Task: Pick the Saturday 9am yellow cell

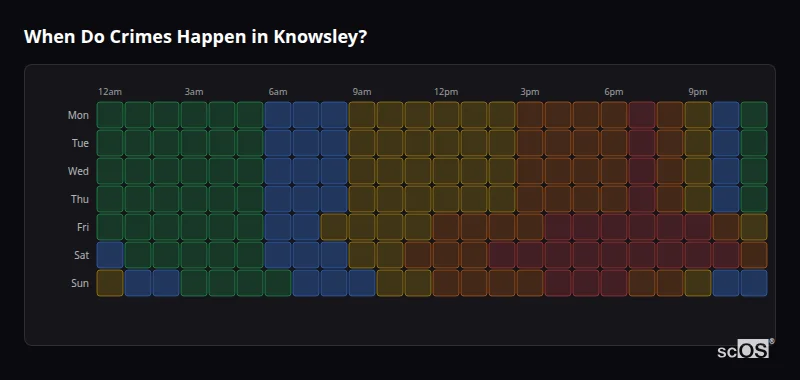Action: tap(362, 255)
